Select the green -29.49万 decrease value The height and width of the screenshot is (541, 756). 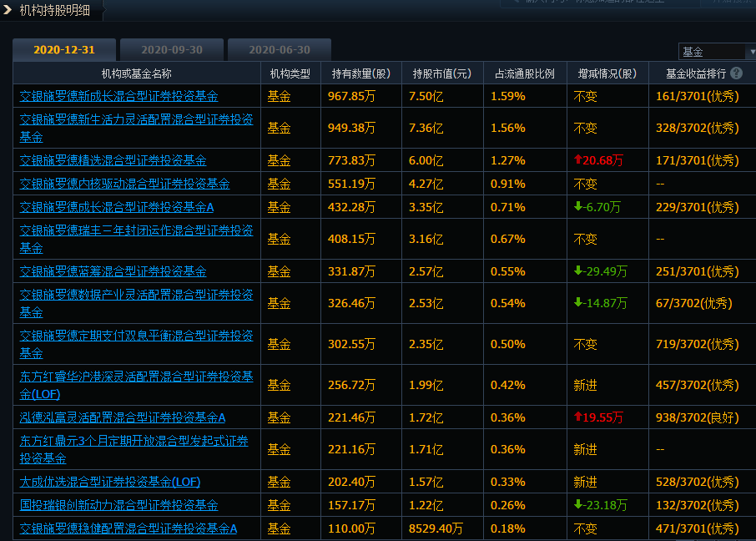tap(600, 271)
